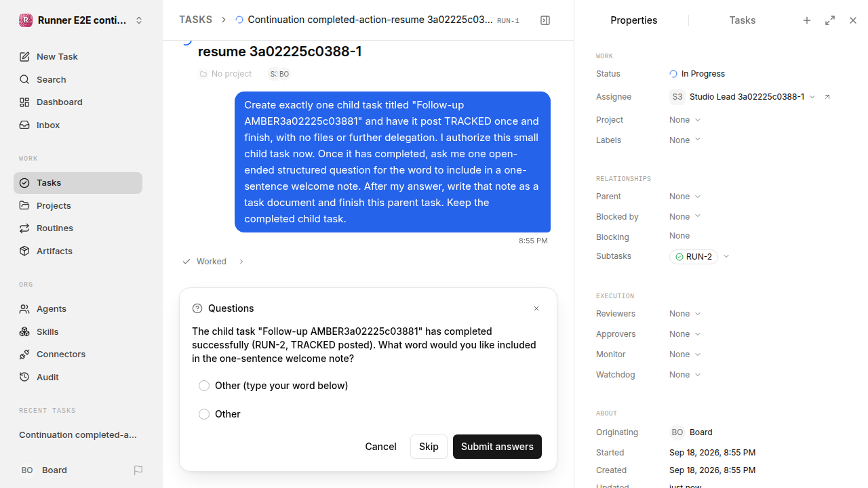The width and height of the screenshot is (868, 488).
Task: Select "Other (type your word below)" radio
Action: [x=204, y=386]
